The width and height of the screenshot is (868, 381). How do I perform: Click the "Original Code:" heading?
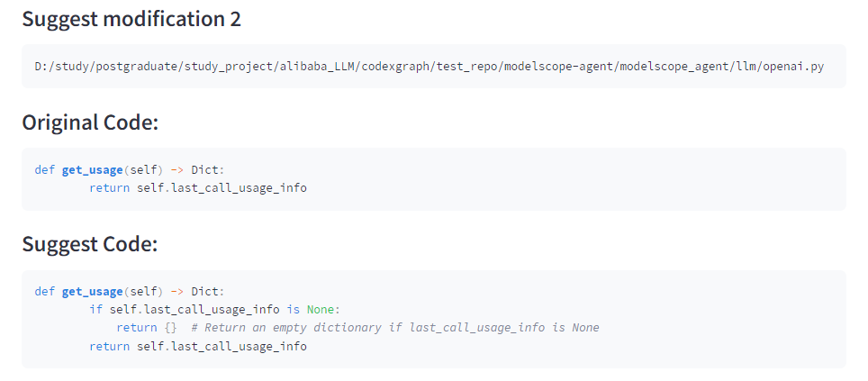(x=90, y=122)
